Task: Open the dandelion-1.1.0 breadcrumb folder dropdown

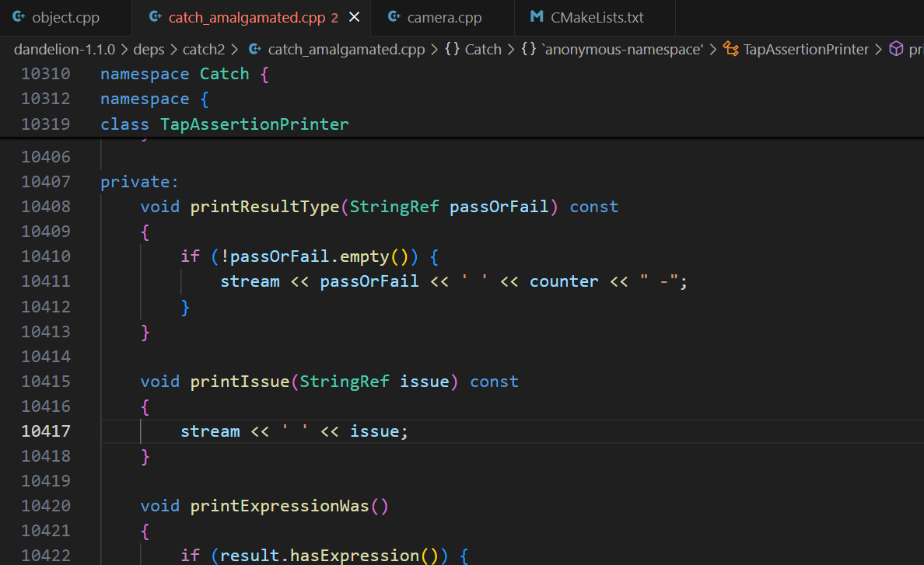Action: tap(65, 49)
